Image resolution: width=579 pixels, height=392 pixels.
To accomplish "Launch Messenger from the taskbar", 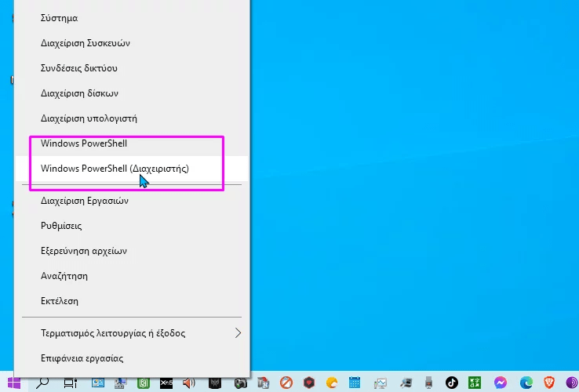I will [501, 383].
